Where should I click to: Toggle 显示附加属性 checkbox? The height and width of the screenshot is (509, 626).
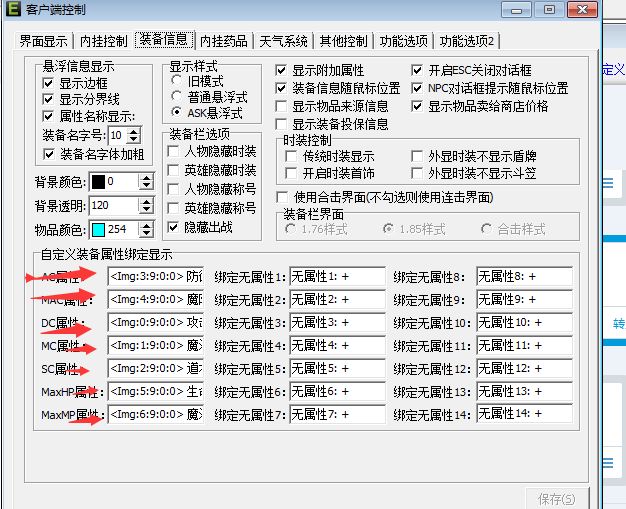281,71
